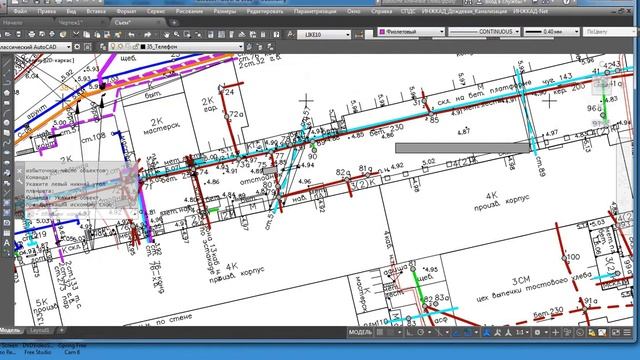Screen dimensions: 640x360
Task: Click the layer's black color swatch
Action: click(x=143, y=47)
